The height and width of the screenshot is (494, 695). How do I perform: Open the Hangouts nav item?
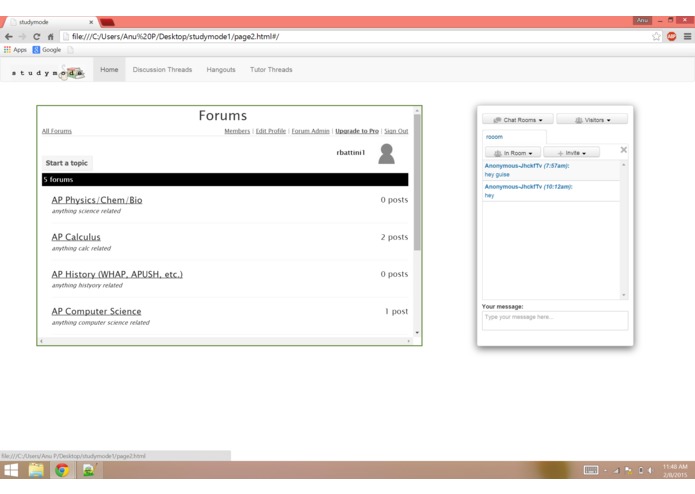(x=221, y=70)
